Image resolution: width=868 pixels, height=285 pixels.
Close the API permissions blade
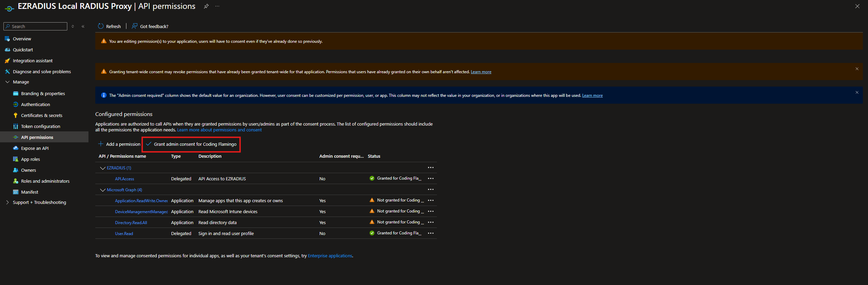click(x=857, y=6)
